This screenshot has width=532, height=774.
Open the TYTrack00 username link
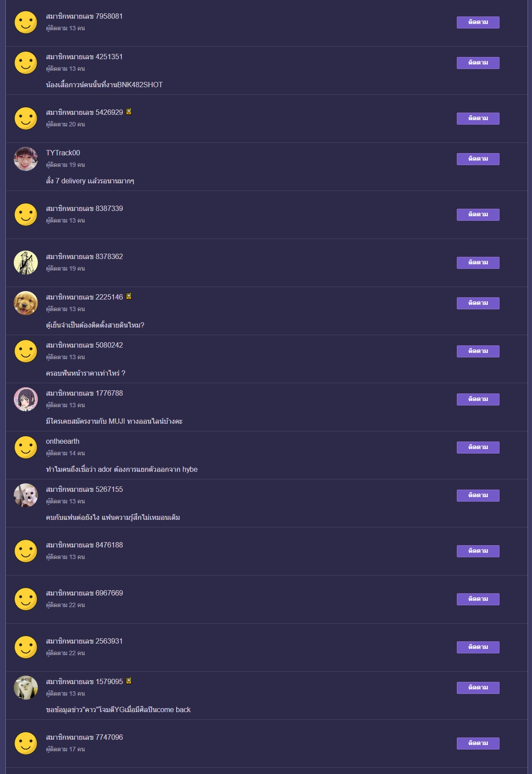63,153
